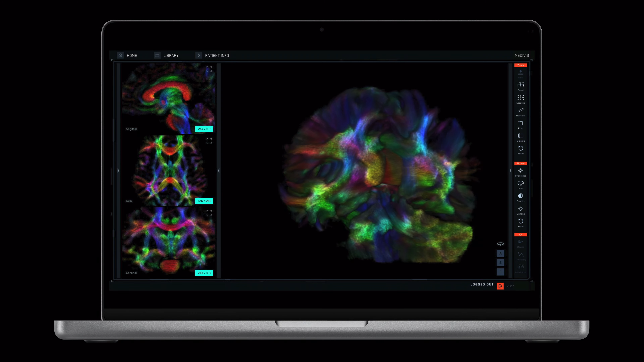
Task: Expand the far-left edge panel arrow
Action: pyautogui.click(x=118, y=171)
